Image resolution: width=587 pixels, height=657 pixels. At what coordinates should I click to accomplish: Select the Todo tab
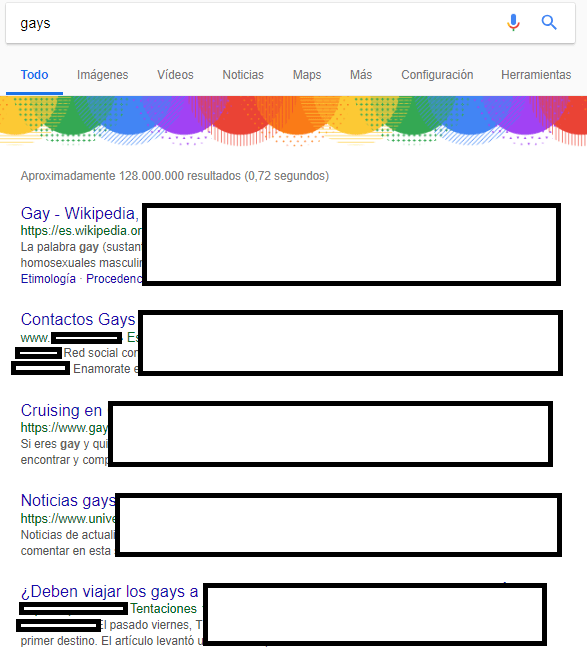(x=34, y=75)
